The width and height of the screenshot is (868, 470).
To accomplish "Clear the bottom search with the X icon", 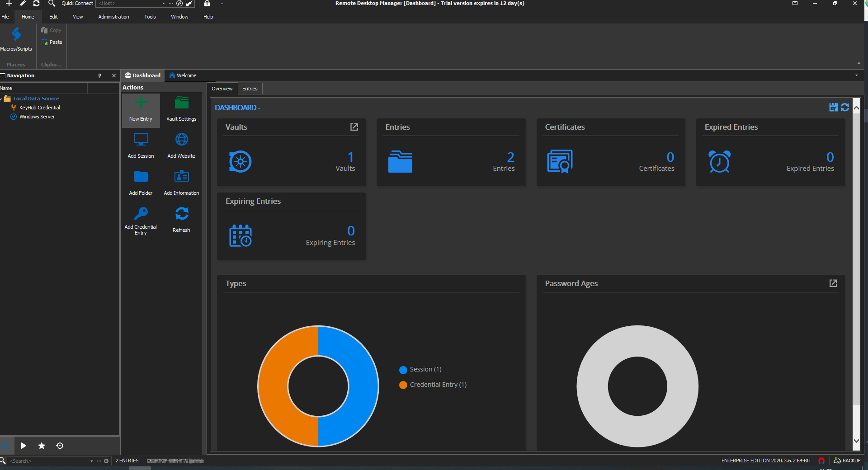I will (106, 461).
